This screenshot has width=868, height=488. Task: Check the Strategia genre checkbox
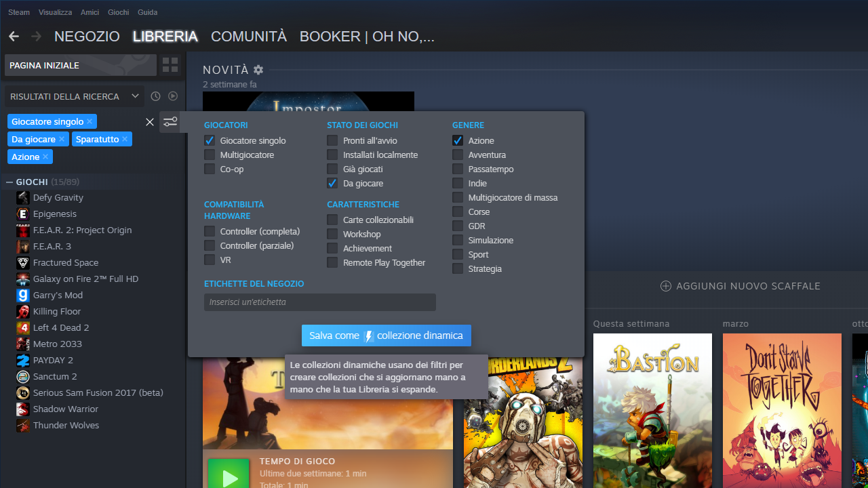pos(458,268)
